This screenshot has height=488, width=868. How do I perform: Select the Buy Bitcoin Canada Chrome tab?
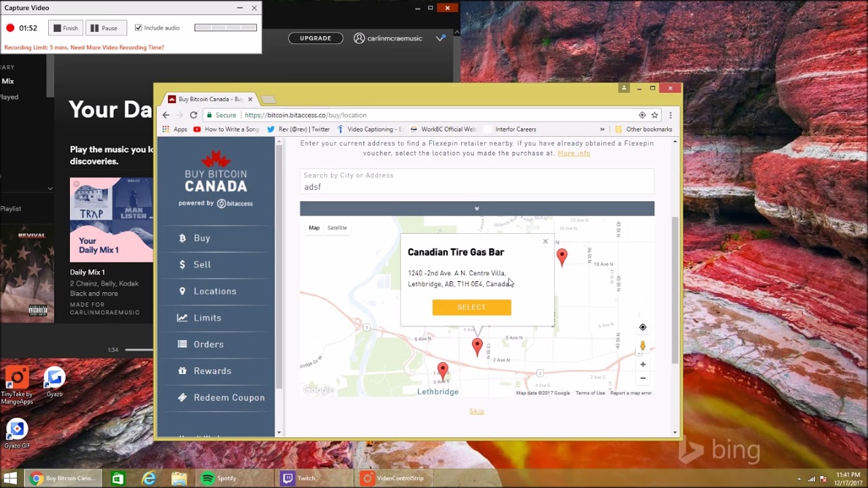tap(210, 99)
